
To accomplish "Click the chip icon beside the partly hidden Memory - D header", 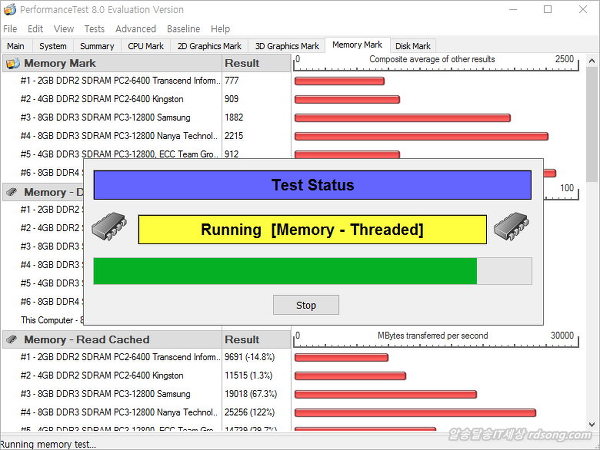I will [x=12, y=192].
